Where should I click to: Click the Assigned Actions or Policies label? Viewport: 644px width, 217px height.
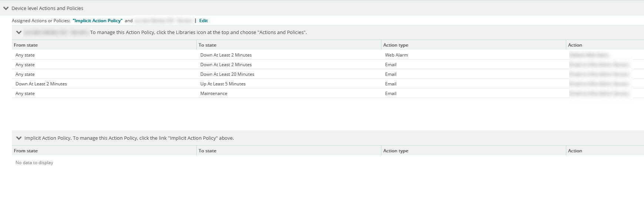point(41,21)
